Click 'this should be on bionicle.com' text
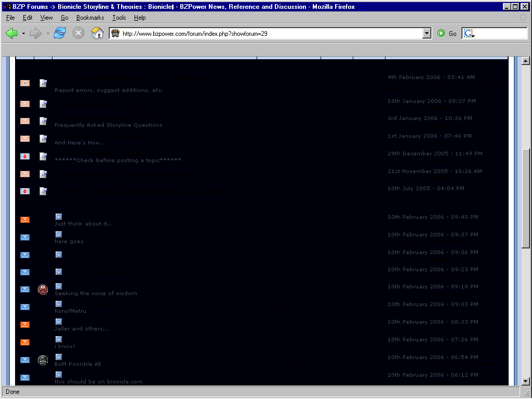 pos(98,381)
